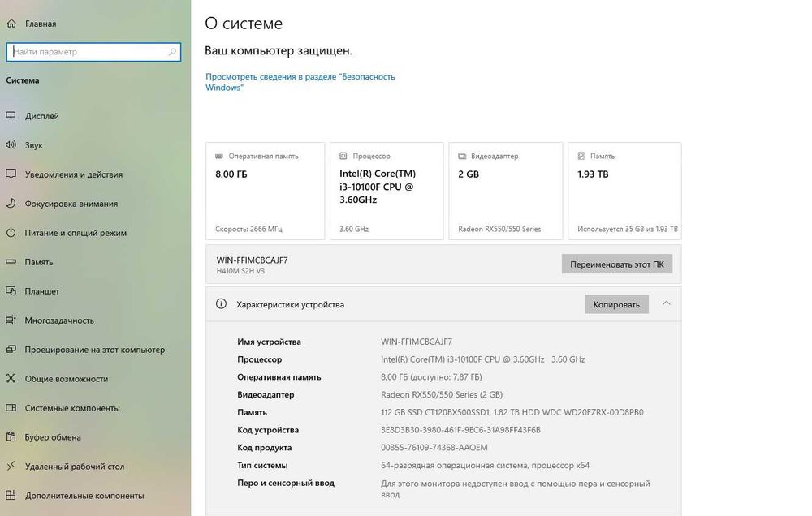Click the Используется 35 GB из 1.93 TB text
The width and height of the screenshot is (812, 516).
tap(628, 229)
